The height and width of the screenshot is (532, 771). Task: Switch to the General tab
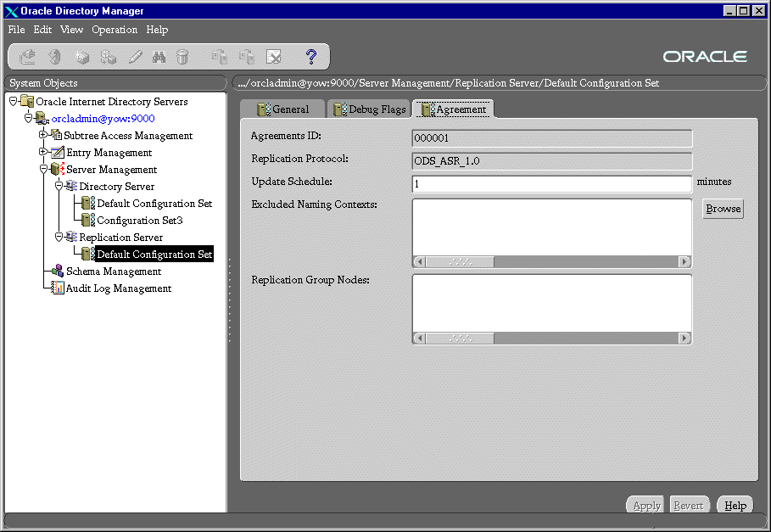[282, 109]
